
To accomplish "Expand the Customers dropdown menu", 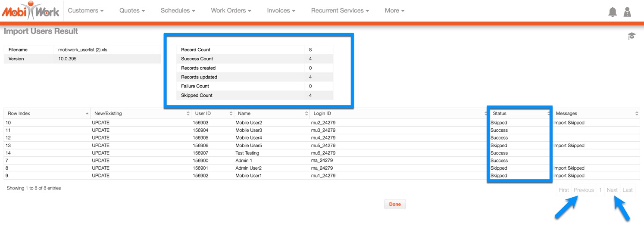I will tap(86, 11).
